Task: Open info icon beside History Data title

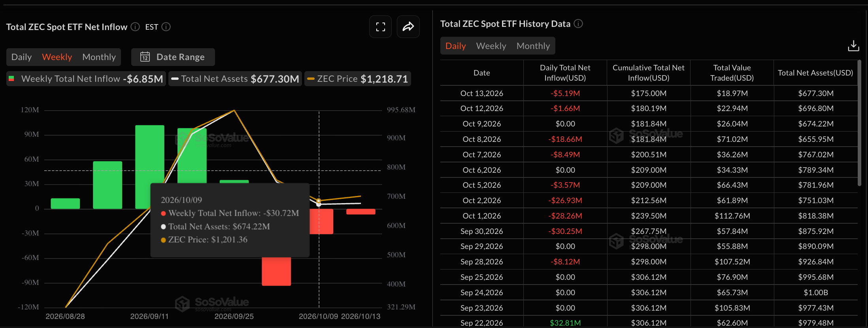Action: (x=578, y=24)
